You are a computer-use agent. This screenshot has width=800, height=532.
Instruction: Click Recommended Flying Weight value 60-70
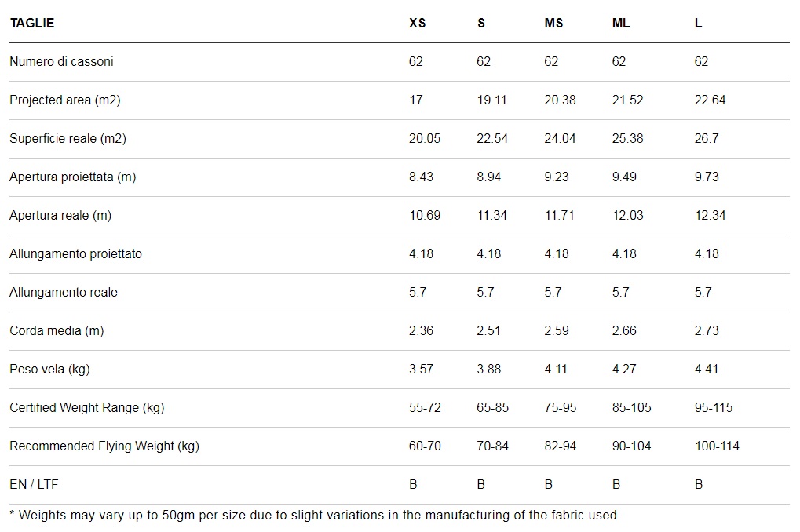[425, 446]
